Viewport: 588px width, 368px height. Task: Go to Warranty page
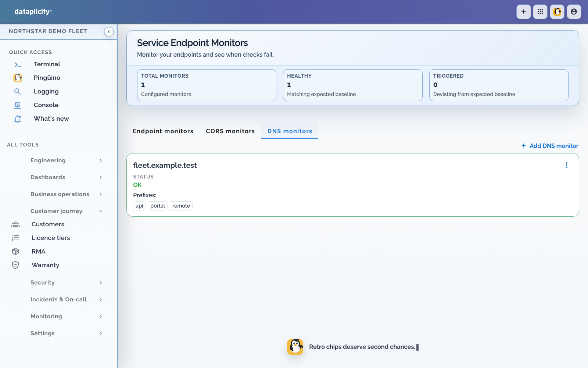coord(45,265)
